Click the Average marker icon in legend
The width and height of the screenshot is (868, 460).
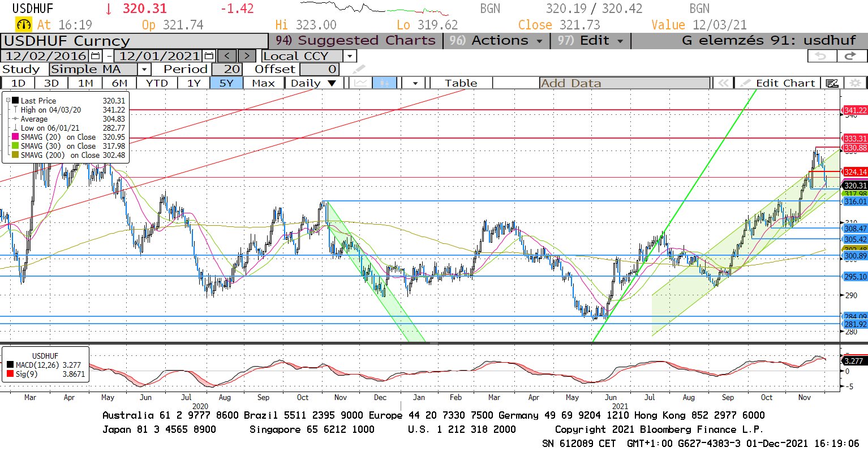click(x=16, y=119)
